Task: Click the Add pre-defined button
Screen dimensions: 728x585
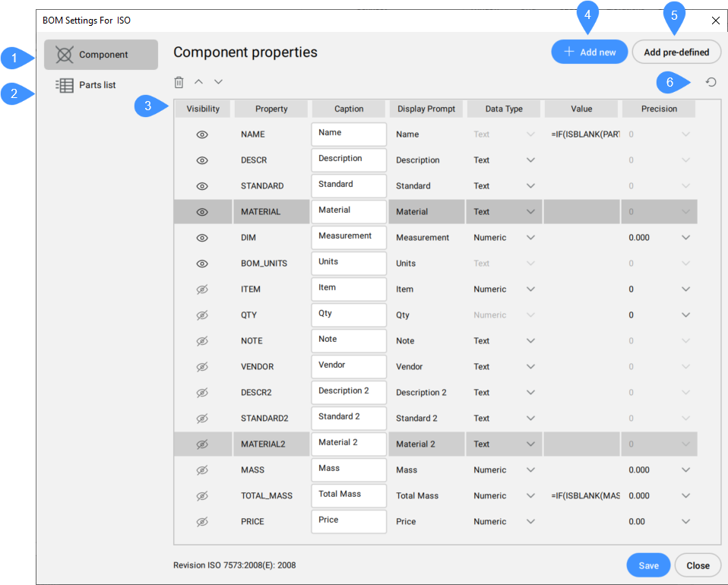Action: [676, 52]
